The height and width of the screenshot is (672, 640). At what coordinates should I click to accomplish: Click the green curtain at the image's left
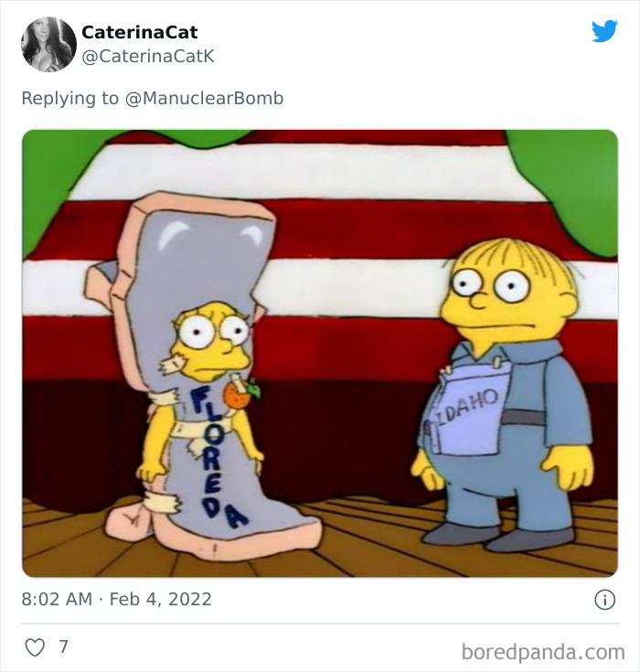(60, 180)
